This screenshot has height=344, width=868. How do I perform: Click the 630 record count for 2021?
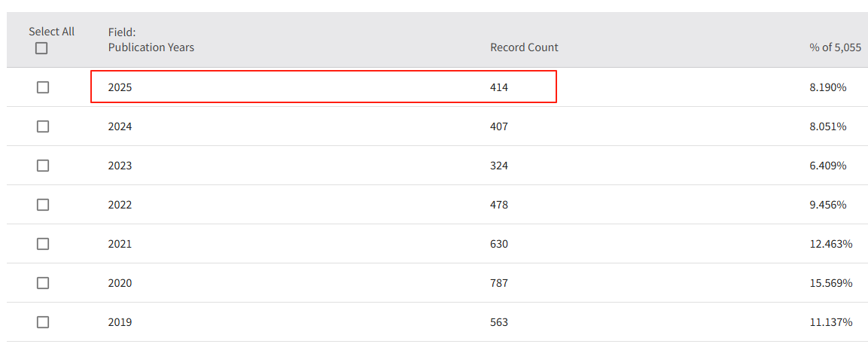click(x=499, y=244)
